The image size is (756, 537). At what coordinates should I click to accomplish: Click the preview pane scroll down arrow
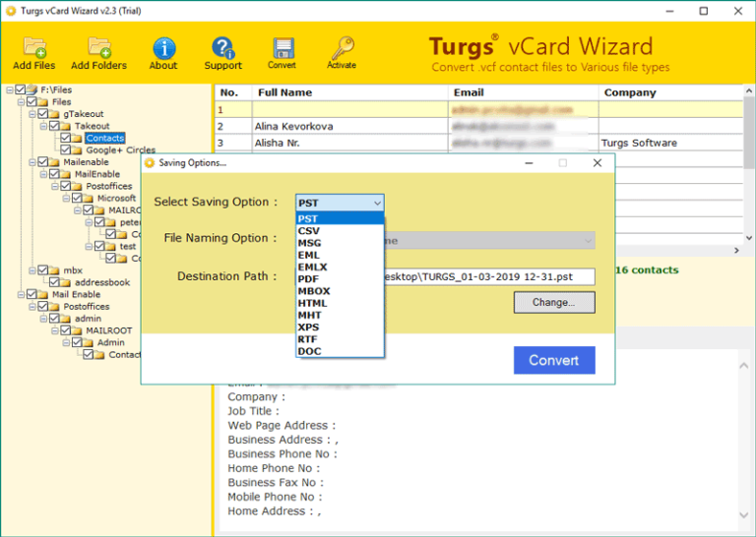(x=744, y=514)
